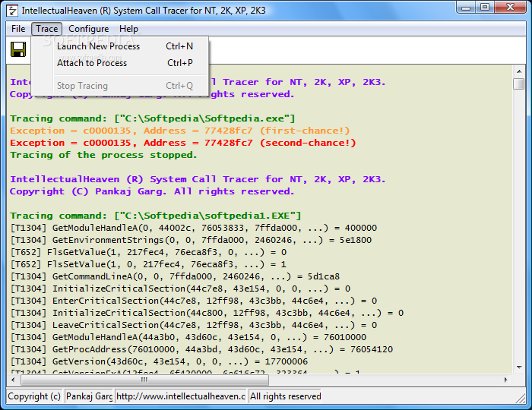Viewport: 532px width, 410px height.
Task: Click Pankaj Garg status bar pane
Action: tap(89, 396)
